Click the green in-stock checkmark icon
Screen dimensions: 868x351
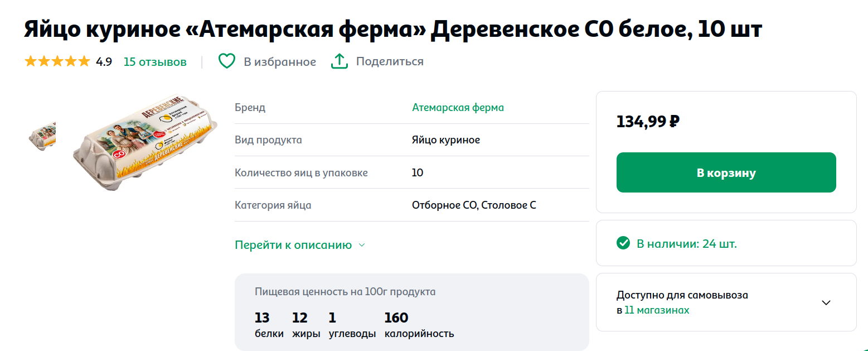[x=623, y=243]
